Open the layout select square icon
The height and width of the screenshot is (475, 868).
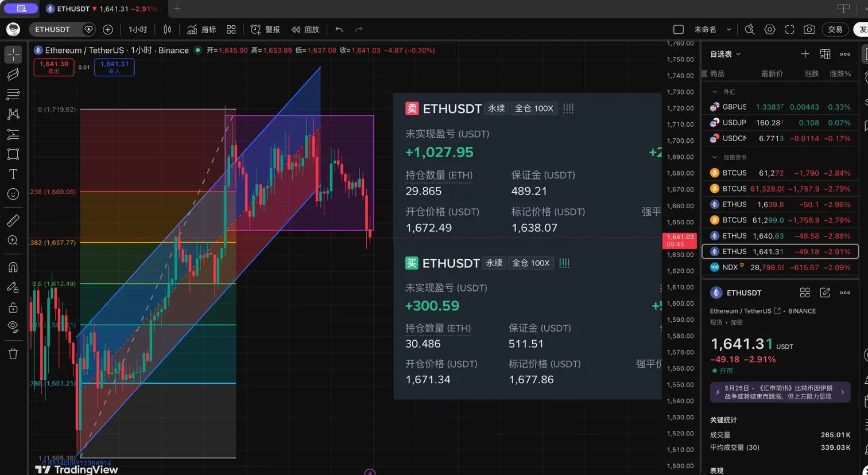678,29
